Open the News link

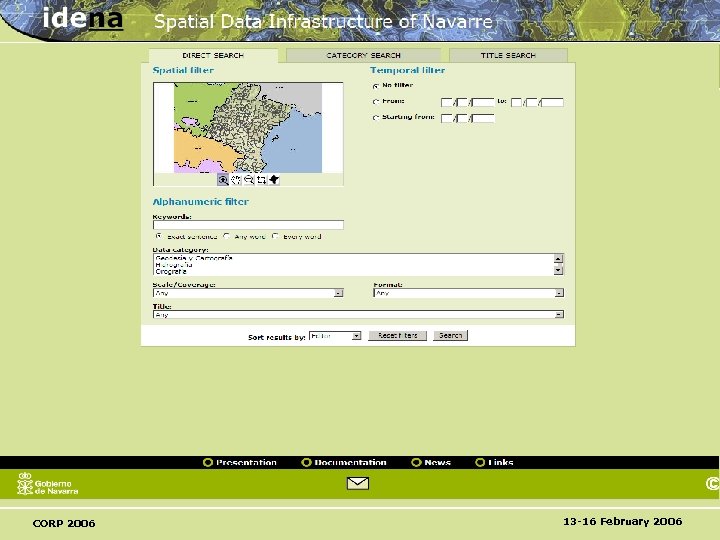437,462
